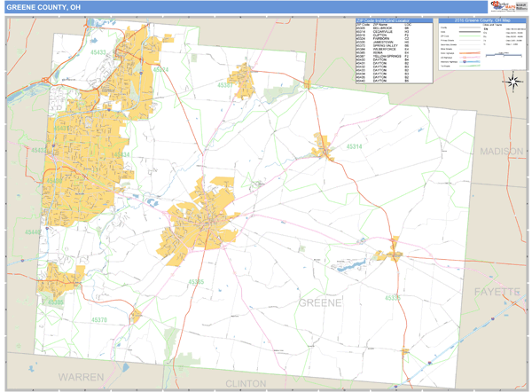Viewport: 532px width, 392px height.
Task: Click the Market Maps logo
Action: [x=503, y=7]
